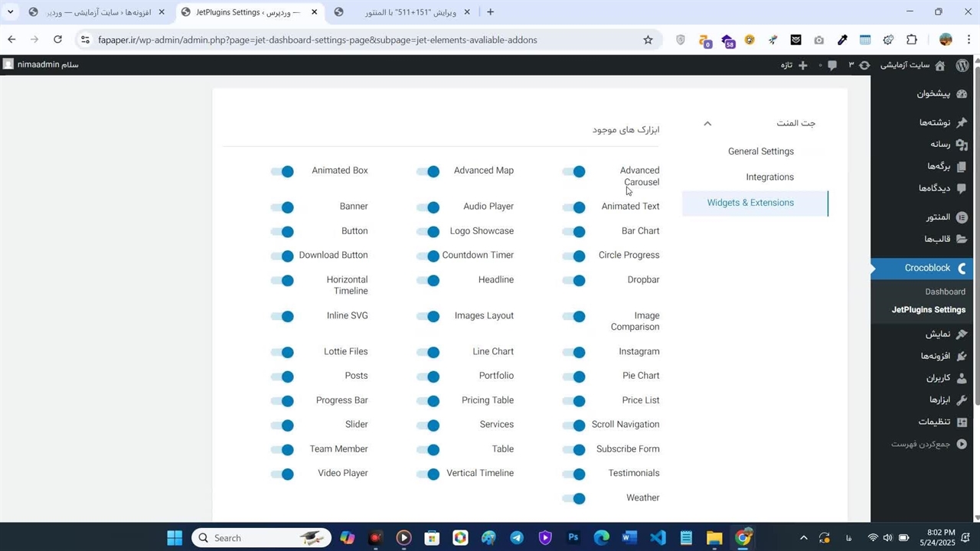Open Photoshop from the taskbar
Screen dimensions: 980x551
click(x=573, y=538)
